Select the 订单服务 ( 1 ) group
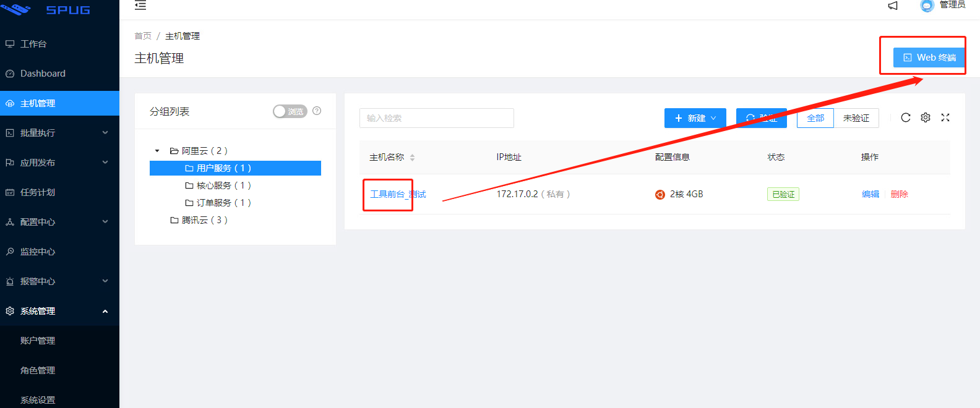The image size is (980, 408). pos(218,203)
